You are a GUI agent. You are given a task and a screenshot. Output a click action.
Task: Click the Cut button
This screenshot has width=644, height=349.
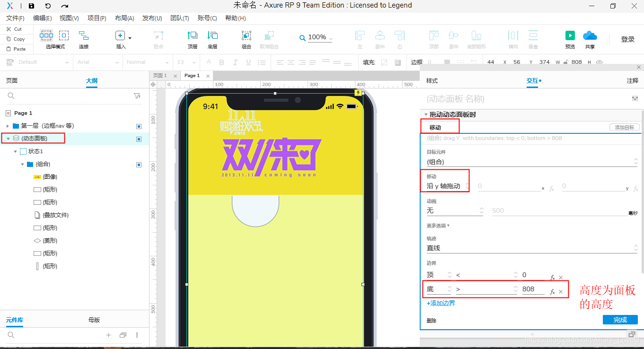click(x=14, y=29)
